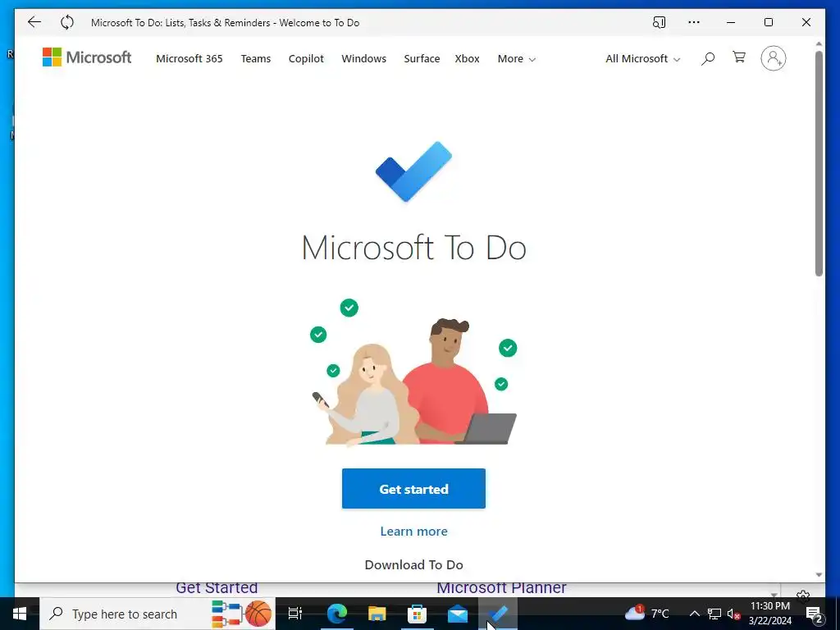Maximize the To Do window
This screenshot has width=840, height=630.
click(x=768, y=22)
